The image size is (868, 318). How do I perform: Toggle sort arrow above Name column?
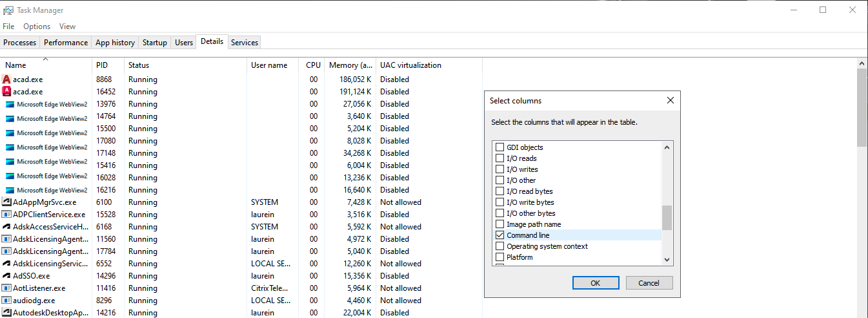pyautogui.click(x=45, y=59)
